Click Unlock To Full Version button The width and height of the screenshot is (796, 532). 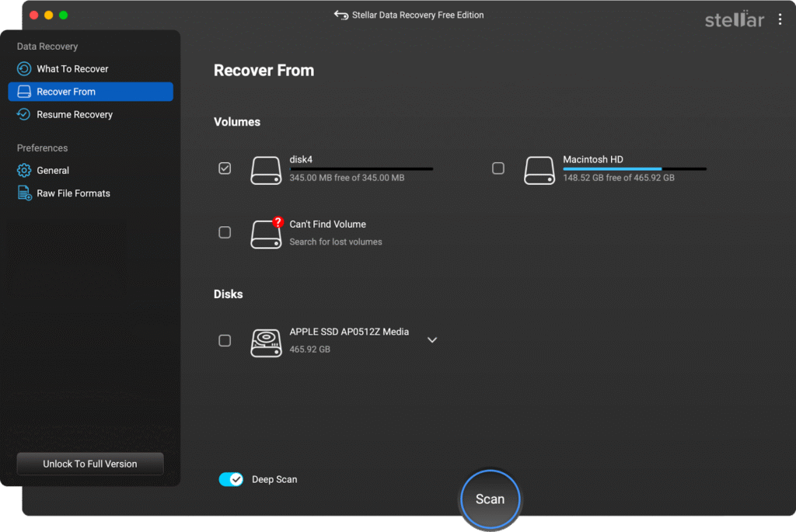click(90, 464)
